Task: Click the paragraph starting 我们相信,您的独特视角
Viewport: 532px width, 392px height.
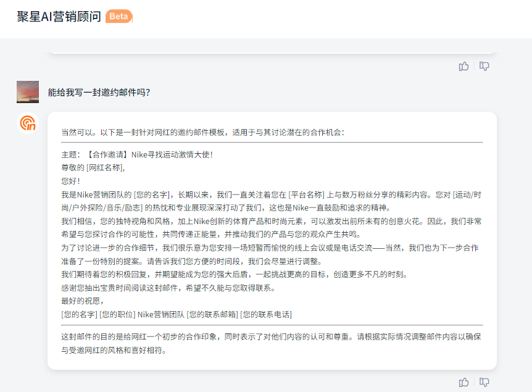Action: point(272,228)
